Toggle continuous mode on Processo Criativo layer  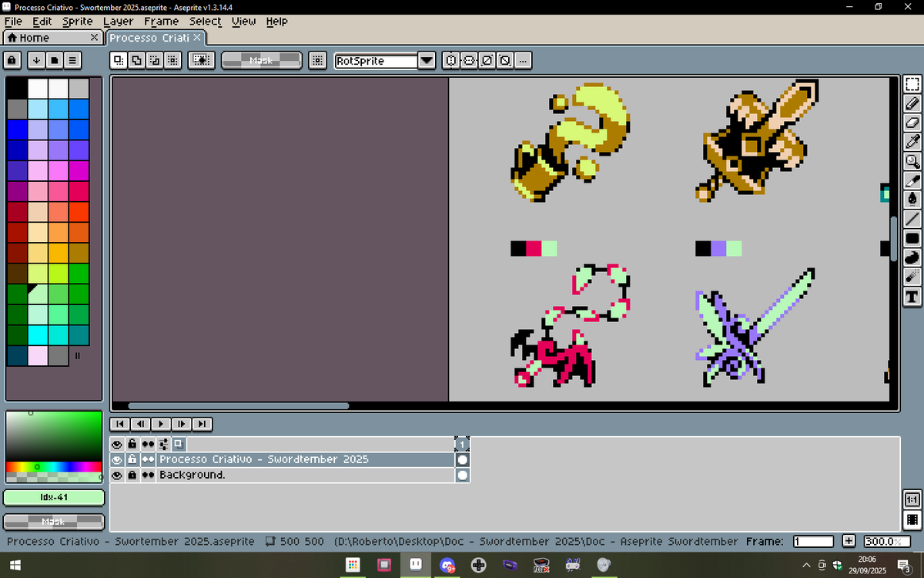(x=148, y=459)
